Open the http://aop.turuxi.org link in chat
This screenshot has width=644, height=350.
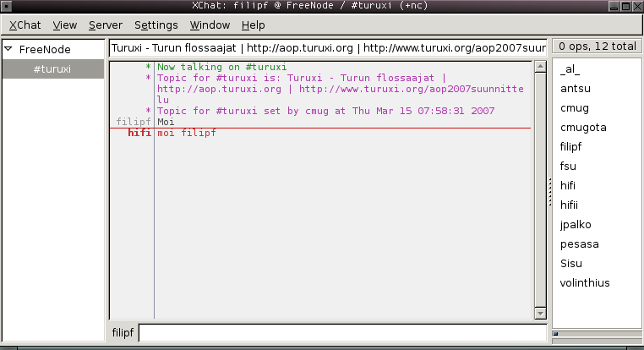pos(220,89)
